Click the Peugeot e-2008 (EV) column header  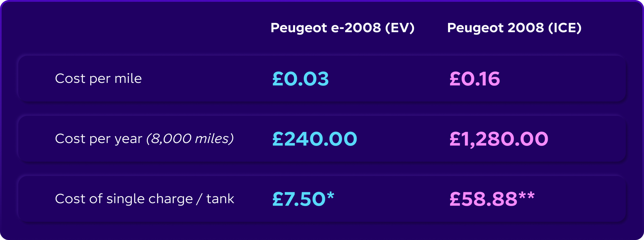pyautogui.click(x=342, y=28)
